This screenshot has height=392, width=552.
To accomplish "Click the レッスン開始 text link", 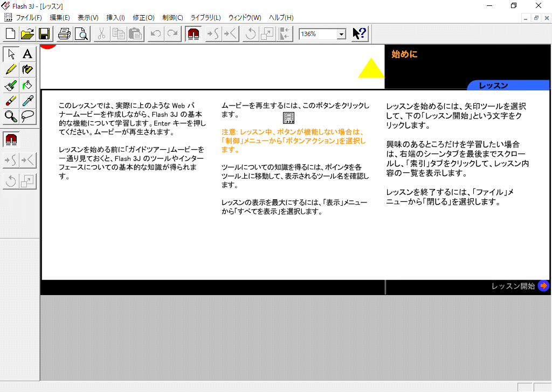I will (513, 286).
